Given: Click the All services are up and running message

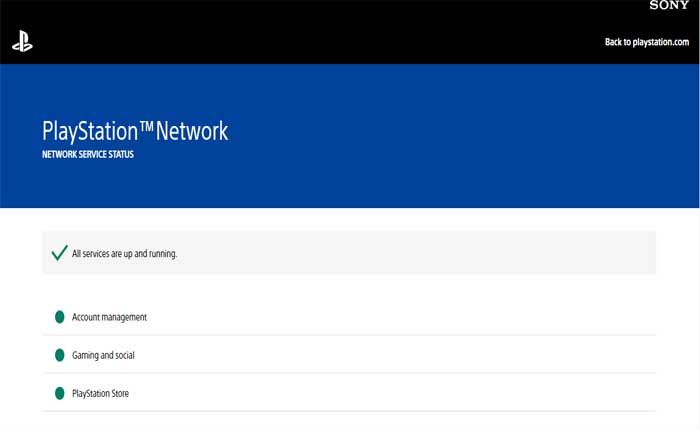Looking at the screenshot, I should tap(124, 254).
